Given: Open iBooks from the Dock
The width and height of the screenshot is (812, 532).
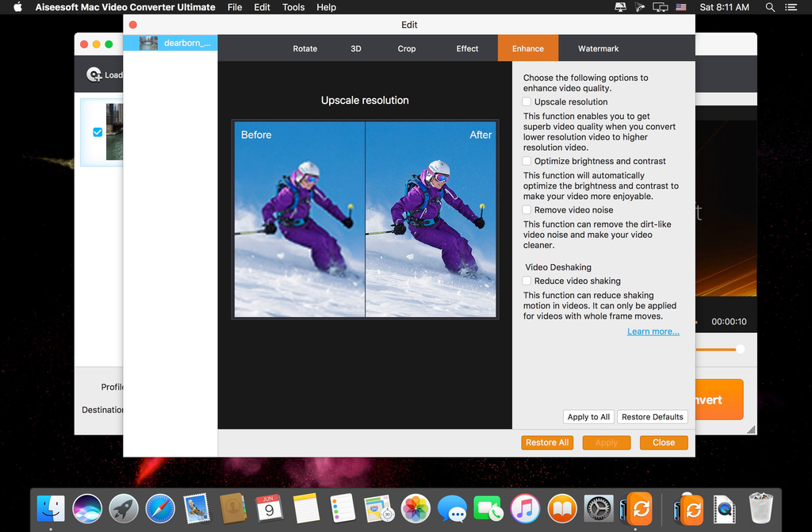Looking at the screenshot, I should [561, 507].
